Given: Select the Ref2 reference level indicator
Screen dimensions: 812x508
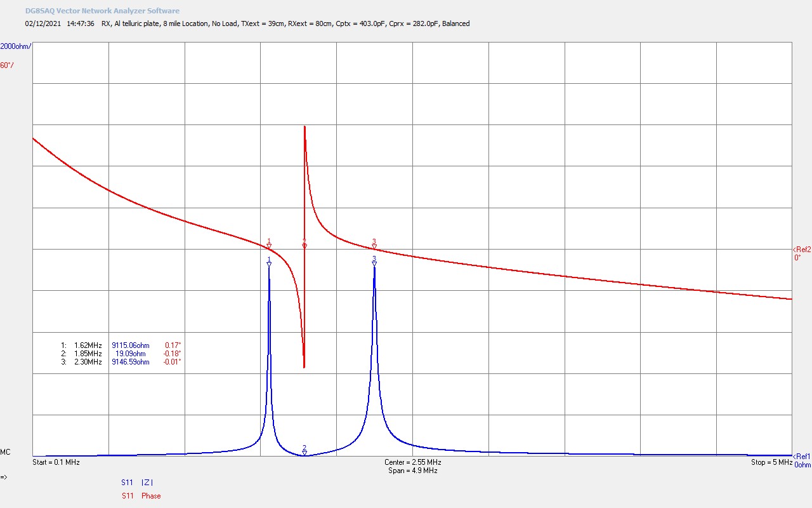Looking at the screenshot, I should pos(802,250).
